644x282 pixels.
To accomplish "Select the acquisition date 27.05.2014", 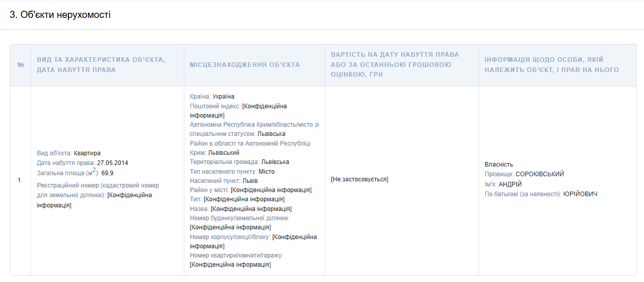I will (x=112, y=163).
